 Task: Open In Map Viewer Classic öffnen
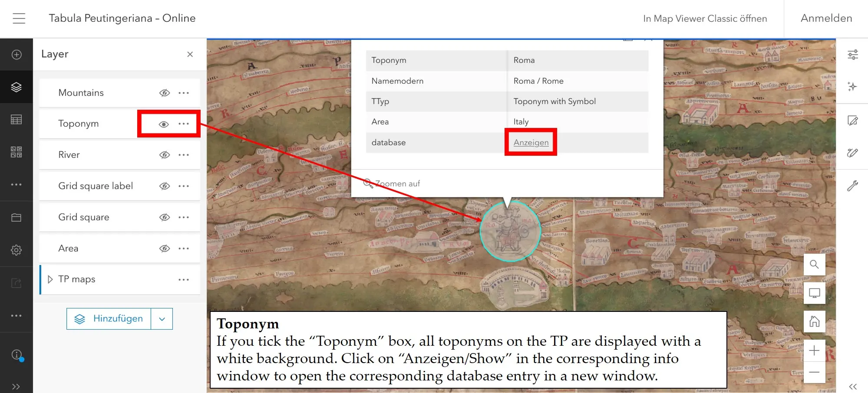point(705,18)
